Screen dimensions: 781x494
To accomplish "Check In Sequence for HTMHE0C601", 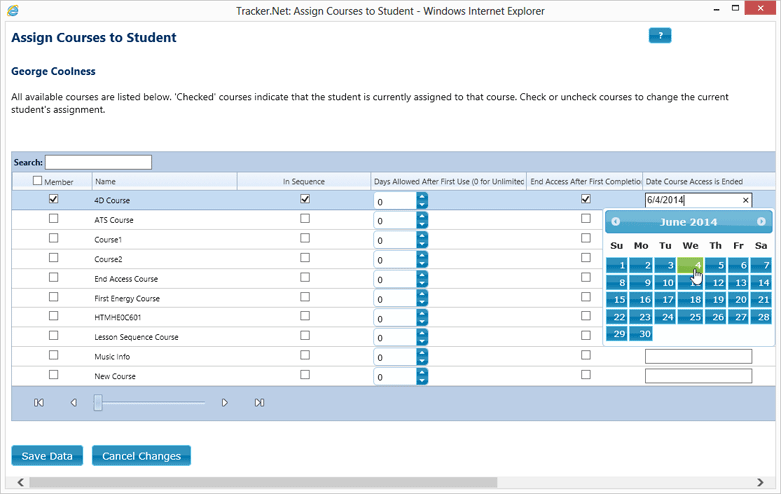I will (x=305, y=316).
